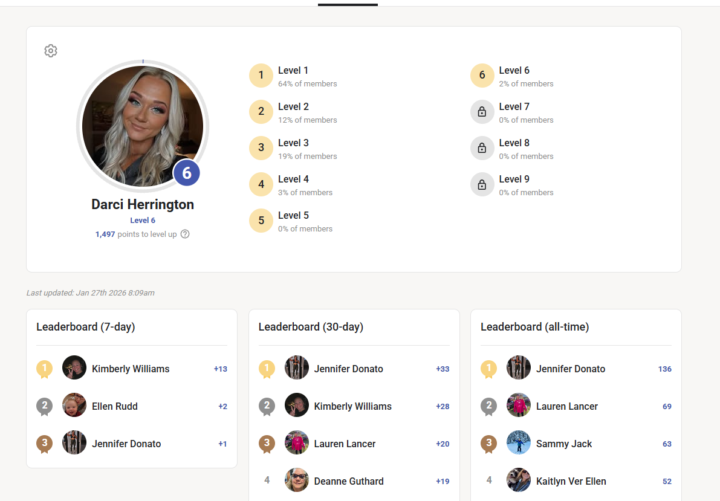Click the Level 2 badge icon
Screen dimensions: 720x501
pyautogui.click(x=261, y=112)
